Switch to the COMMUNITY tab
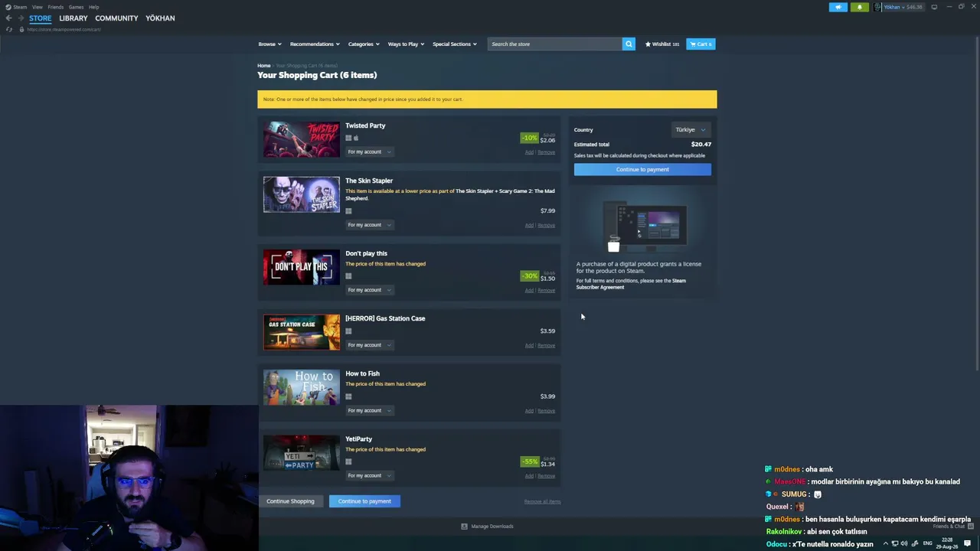Image resolution: width=980 pixels, height=551 pixels. pyautogui.click(x=116, y=18)
